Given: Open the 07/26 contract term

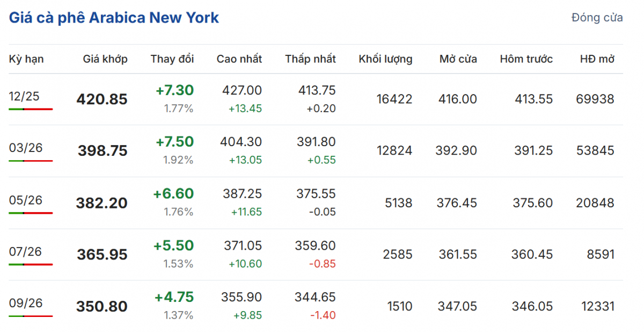Looking at the screenshot, I should (x=25, y=251).
